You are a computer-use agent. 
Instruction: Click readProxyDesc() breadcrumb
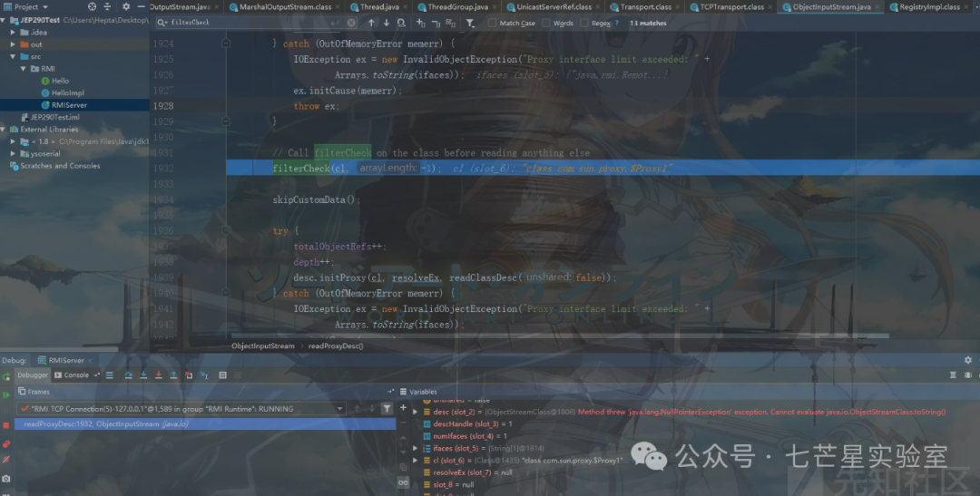pos(336,346)
